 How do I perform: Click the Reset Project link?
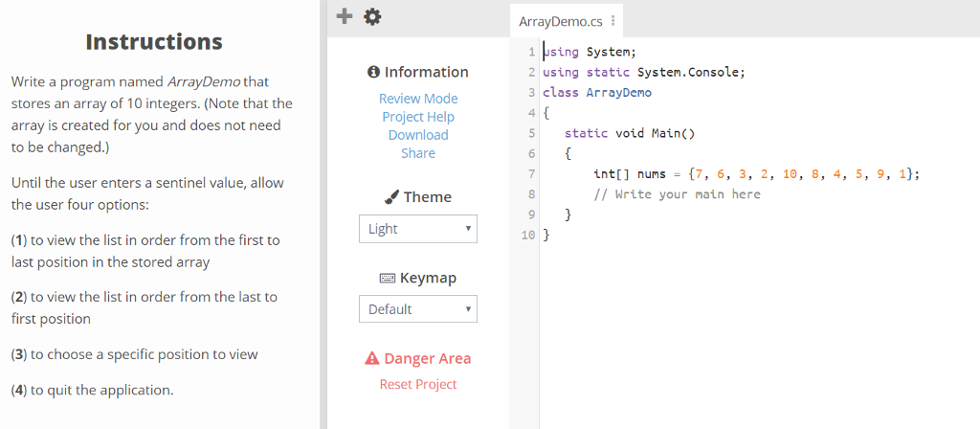click(x=418, y=384)
